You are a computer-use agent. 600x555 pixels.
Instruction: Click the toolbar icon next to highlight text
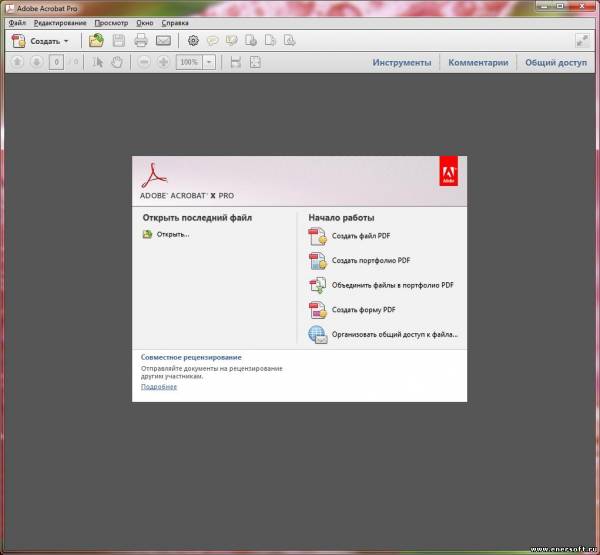251,41
